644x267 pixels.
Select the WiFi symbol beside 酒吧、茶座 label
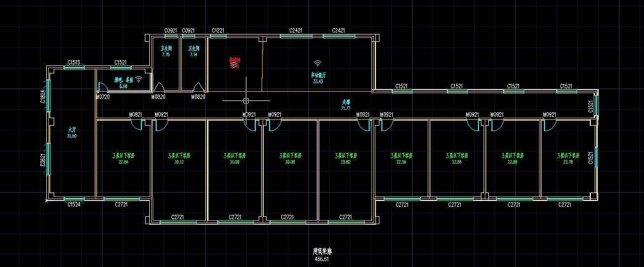tap(139, 79)
